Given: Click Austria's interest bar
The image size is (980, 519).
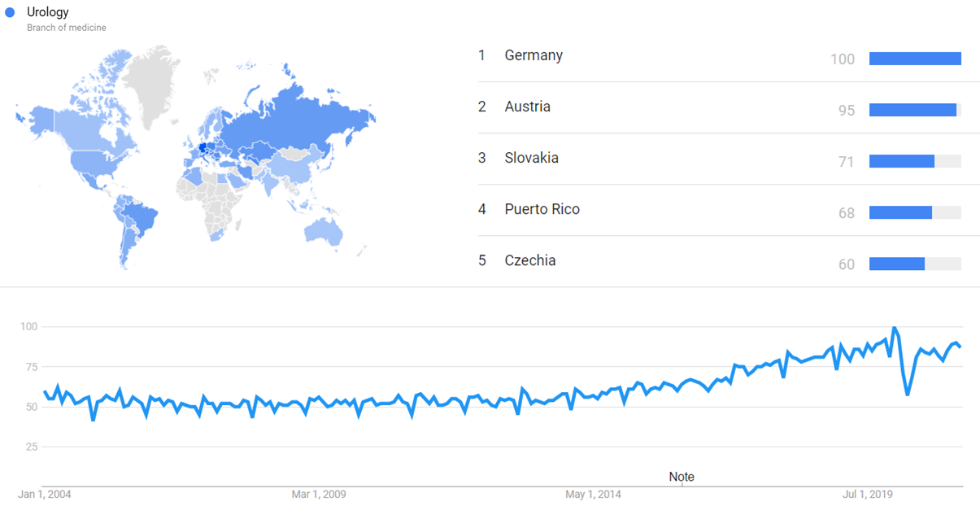Looking at the screenshot, I should pos(912,110).
